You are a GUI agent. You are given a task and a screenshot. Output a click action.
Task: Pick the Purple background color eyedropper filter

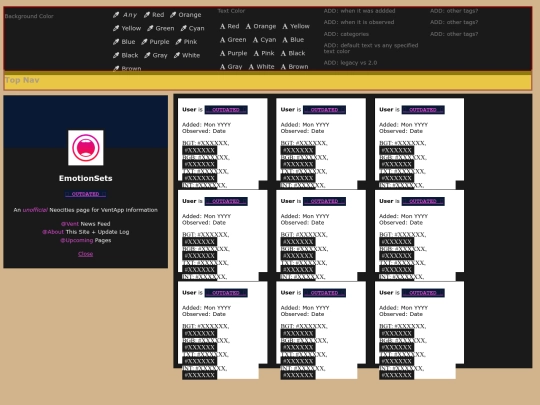(155, 42)
